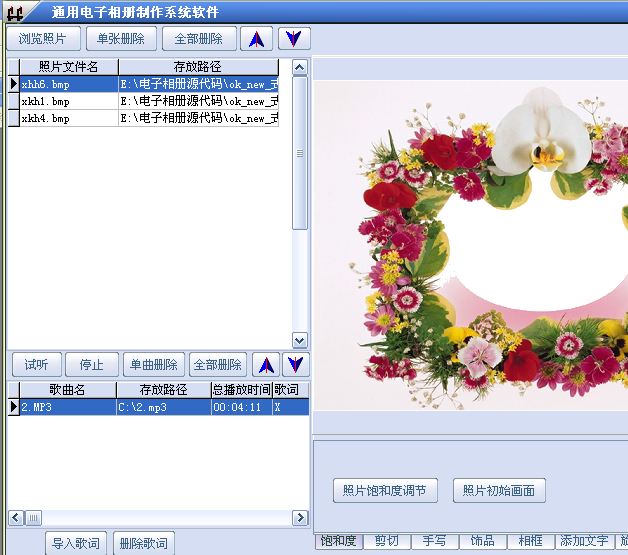The width and height of the screenshot is (628, 555).
Task: Click the 照片文件名 column header
Action: (69, 67)
